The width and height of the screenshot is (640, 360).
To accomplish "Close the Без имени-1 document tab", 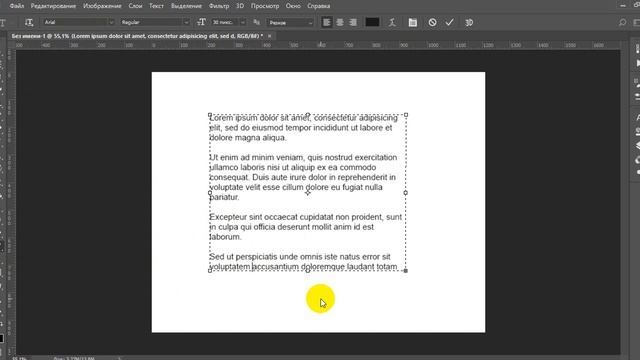I will tap(269, 36).
